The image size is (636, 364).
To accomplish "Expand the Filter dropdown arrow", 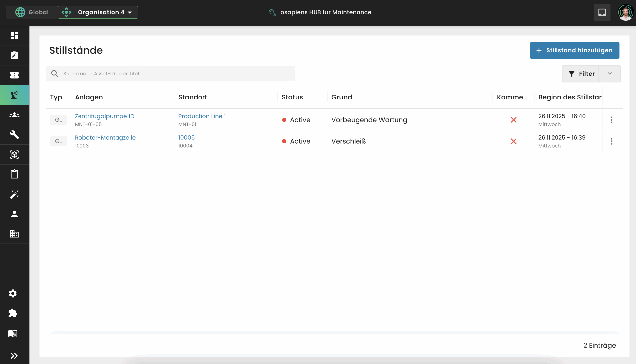I will click(609, 73).
